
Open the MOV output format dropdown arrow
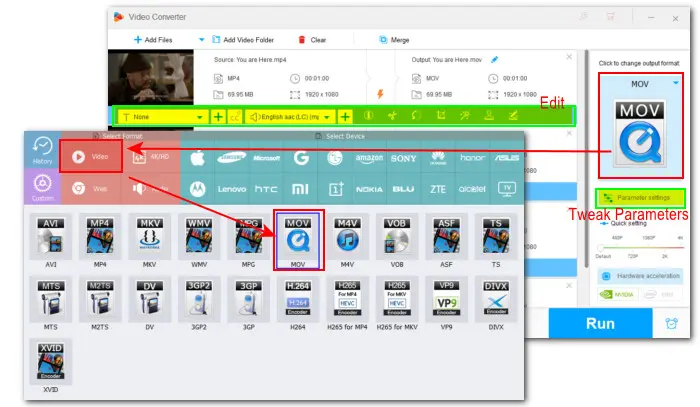[x=676, y=83]
